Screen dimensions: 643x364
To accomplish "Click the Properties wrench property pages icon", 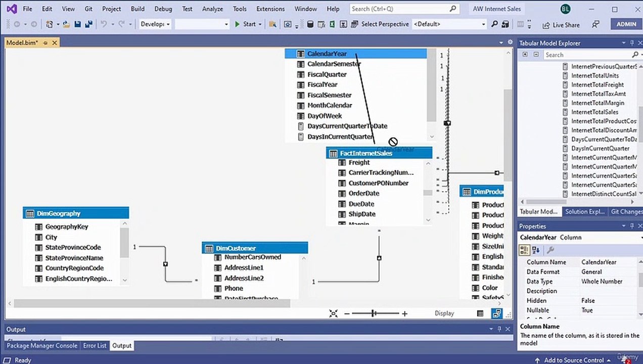I will pyautogui.click(x=551, y=250).
